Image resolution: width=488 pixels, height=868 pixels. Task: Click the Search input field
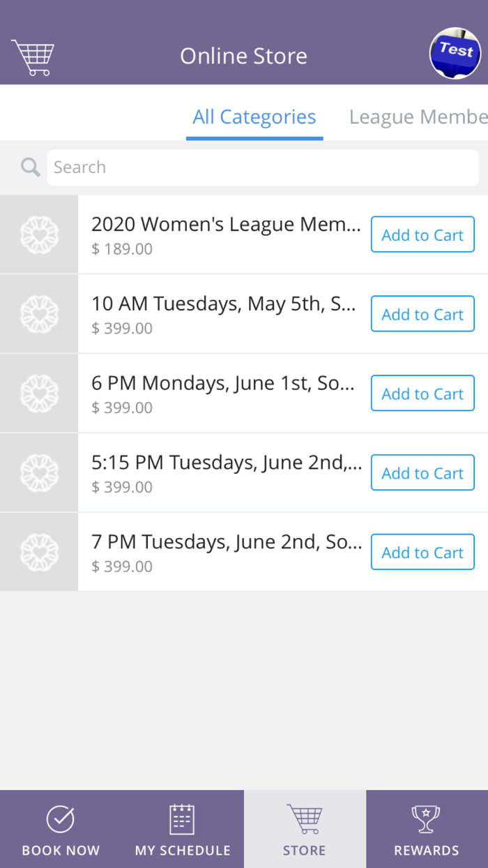coord(263,167)
